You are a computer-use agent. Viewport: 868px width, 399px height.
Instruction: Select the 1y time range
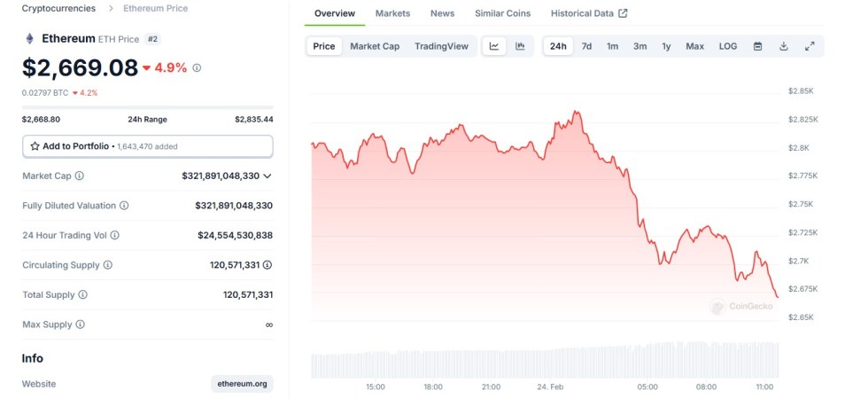[x=666, y=46]
